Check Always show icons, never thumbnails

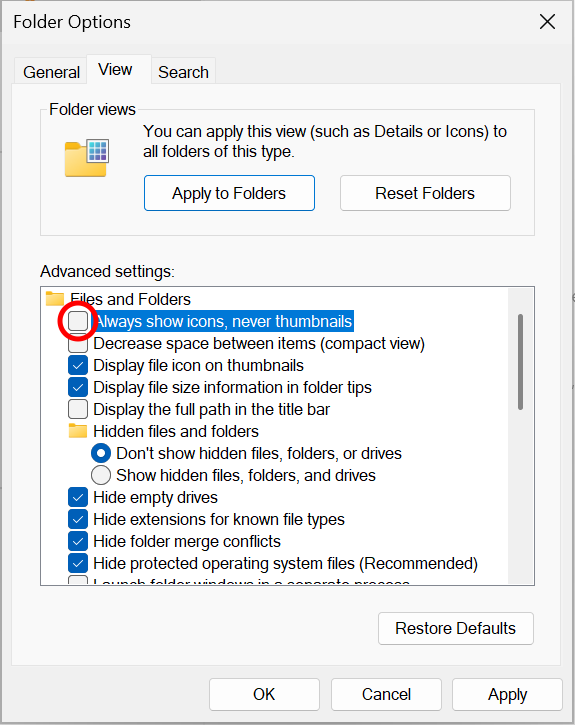point(78,321)
